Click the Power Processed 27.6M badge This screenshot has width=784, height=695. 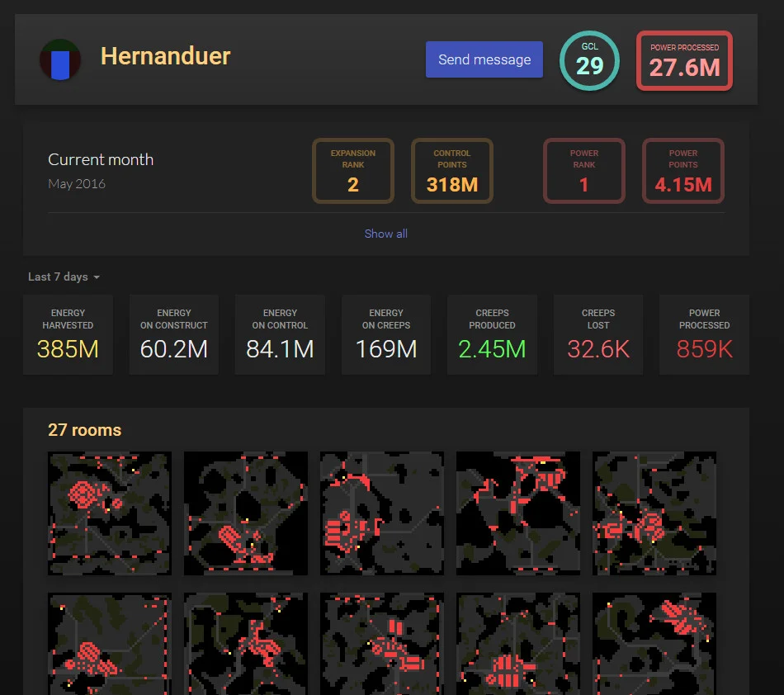684,60
